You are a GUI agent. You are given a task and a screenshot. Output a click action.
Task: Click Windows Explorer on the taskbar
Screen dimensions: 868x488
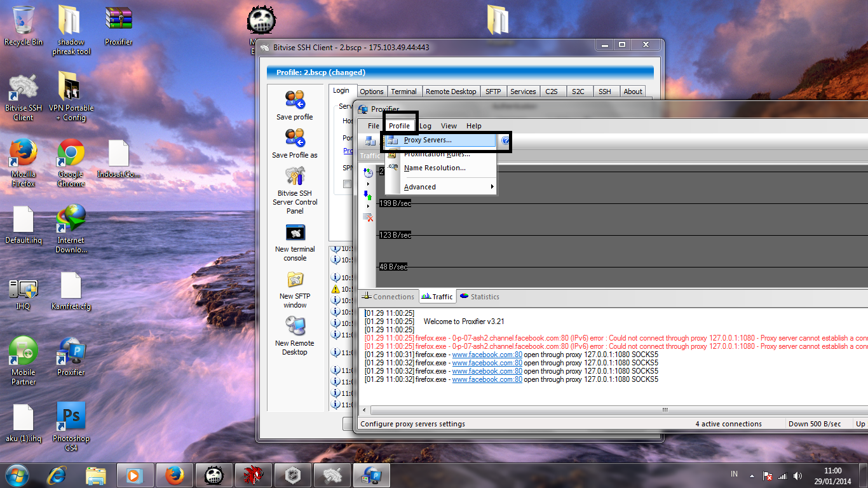[x=96, y=475]
